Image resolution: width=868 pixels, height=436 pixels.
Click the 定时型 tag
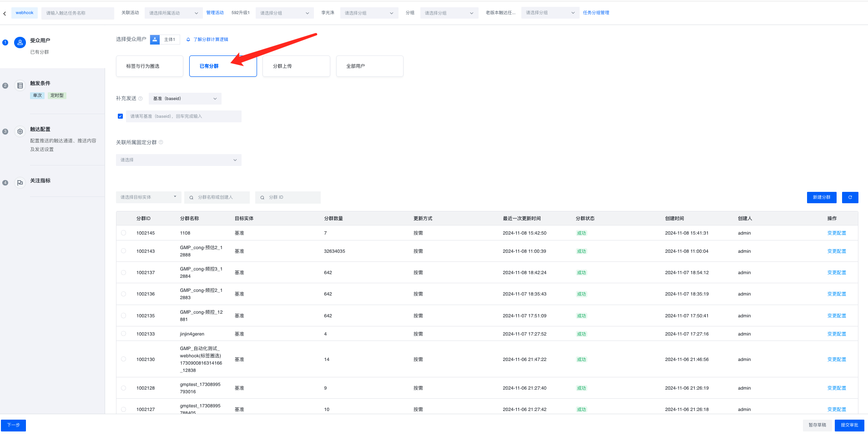pyautogui.click(x=57, y=95)
